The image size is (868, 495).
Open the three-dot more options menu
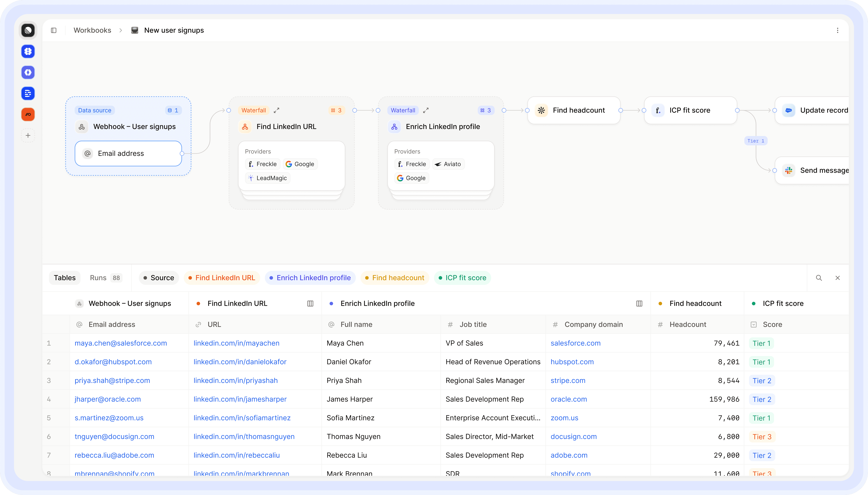[837, 30]
